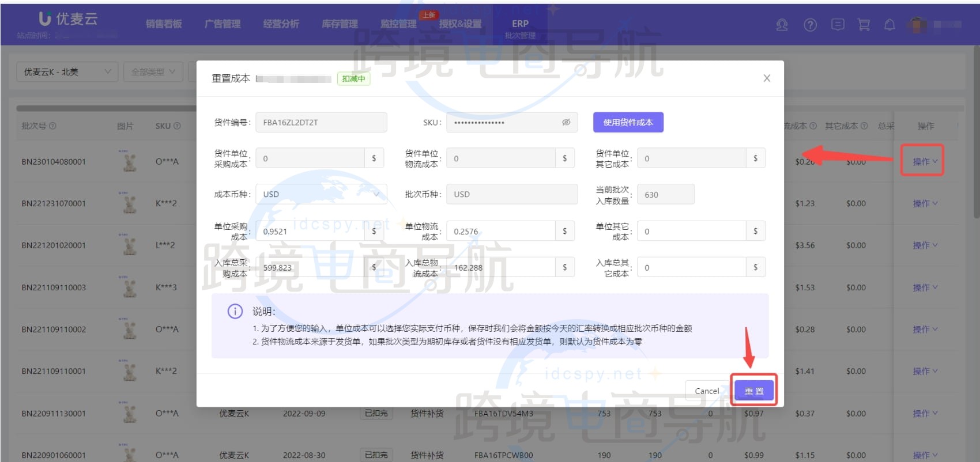Expand 操作 dropdown for BN230104080001
The width and height of the screenshot is (980, 462).
925,161
